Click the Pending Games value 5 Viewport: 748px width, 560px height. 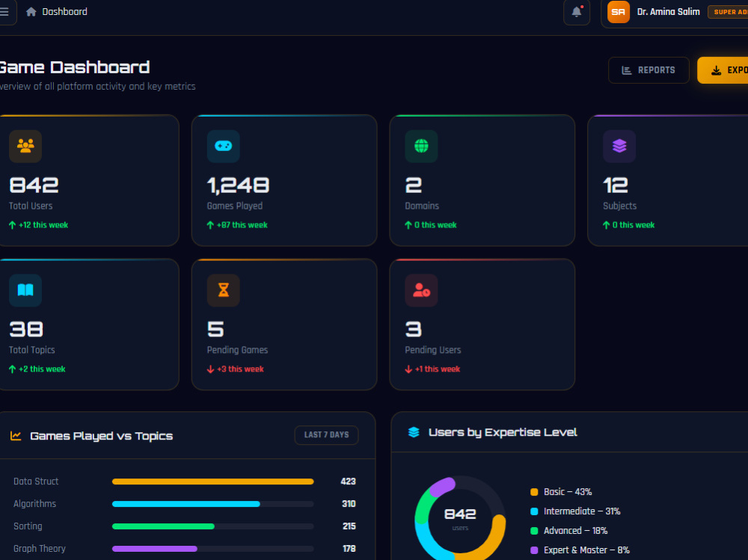(x=215, y=329)
